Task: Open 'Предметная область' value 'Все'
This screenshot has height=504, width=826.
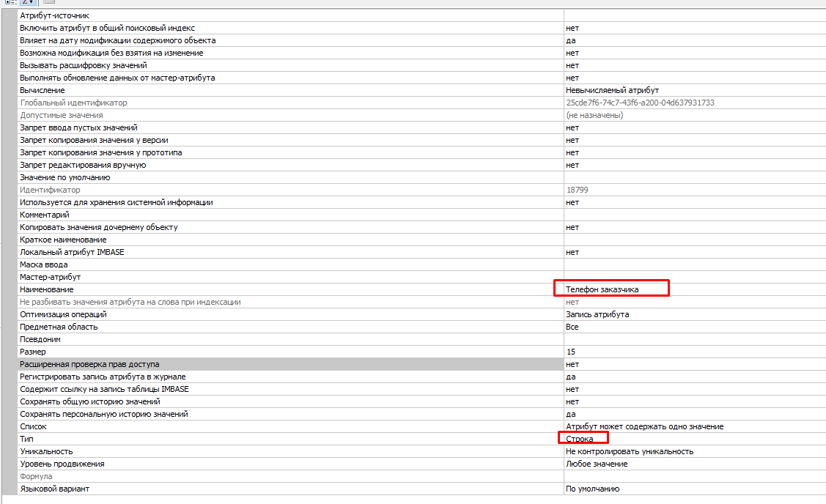Action: coord(572,327)
